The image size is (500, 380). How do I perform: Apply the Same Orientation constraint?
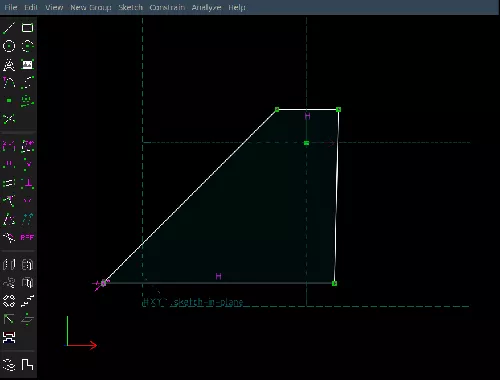point(27,219)
